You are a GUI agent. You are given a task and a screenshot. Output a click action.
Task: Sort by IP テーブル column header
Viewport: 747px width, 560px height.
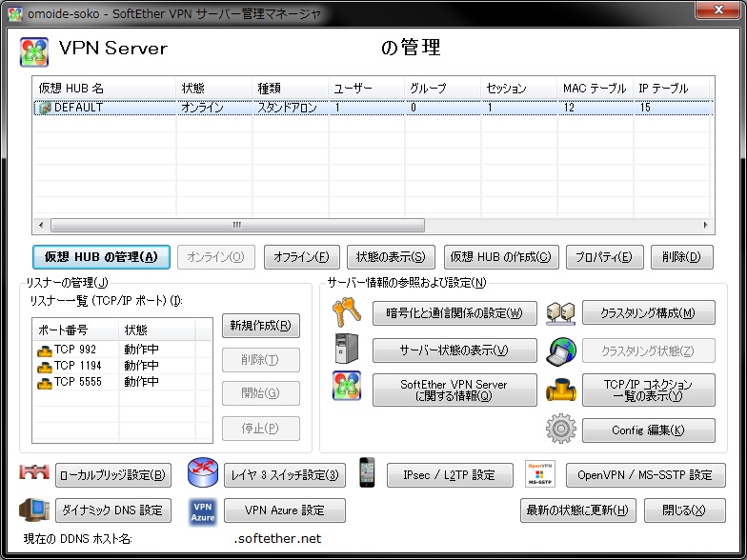click(672, 88)
